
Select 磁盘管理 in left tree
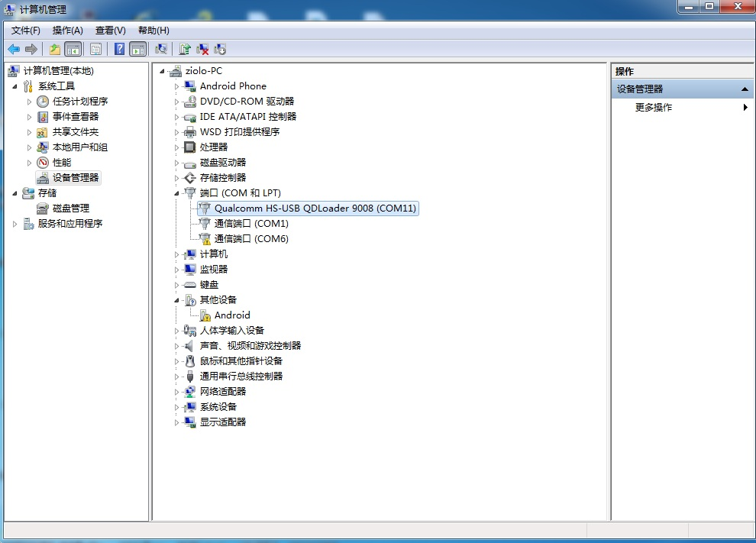click(x=70, y=208)
